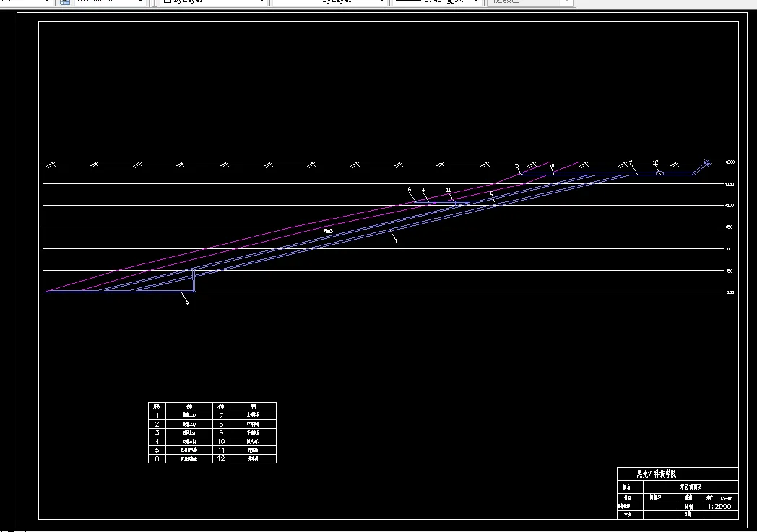This screenshot has height=532, width=757.
Task: Select the +200 elevation label
Action: pyautogui.click(x=730, y=162)
